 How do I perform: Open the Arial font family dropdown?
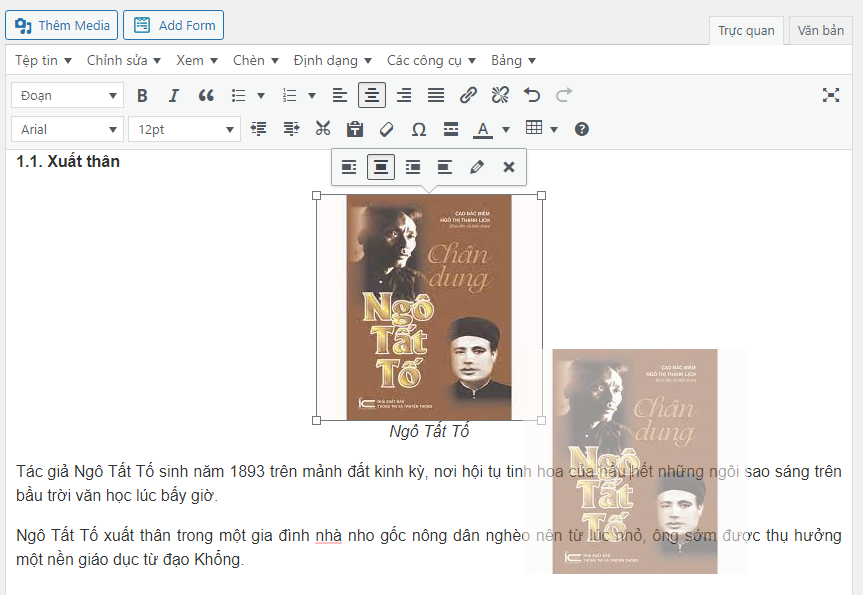point(67,129)
